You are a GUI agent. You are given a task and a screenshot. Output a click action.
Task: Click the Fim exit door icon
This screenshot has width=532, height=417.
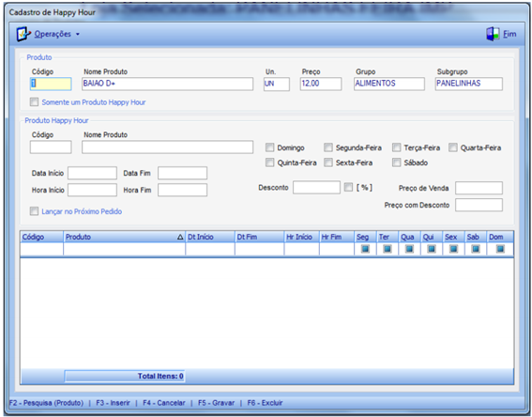[x=493, y=34]
